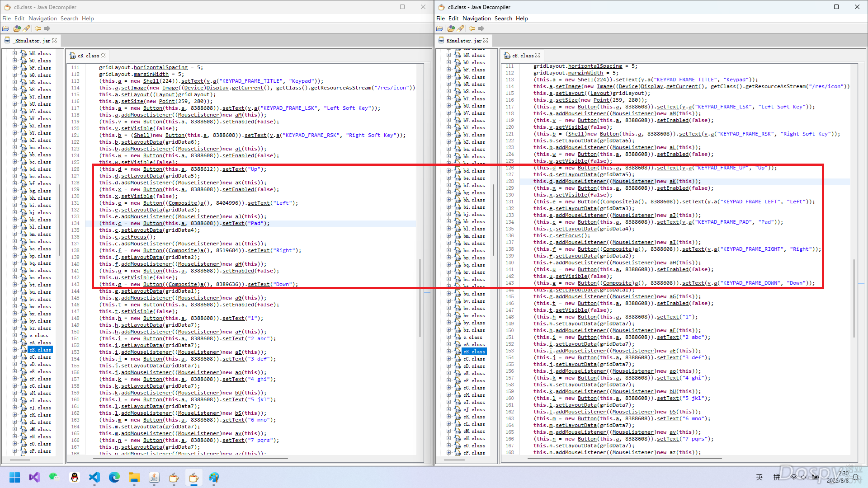Select cB.class in left window tree
868x488 pixels.
point(40,350)
